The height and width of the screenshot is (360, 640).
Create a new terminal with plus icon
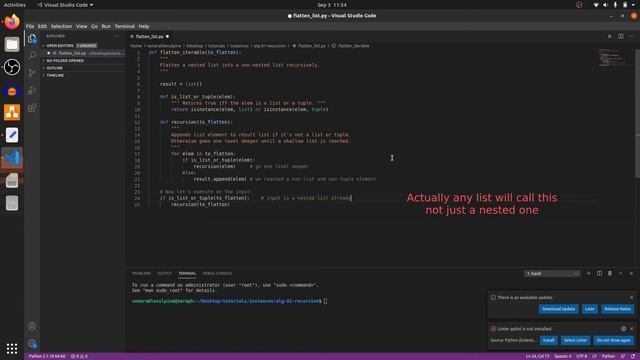[588, 273]
